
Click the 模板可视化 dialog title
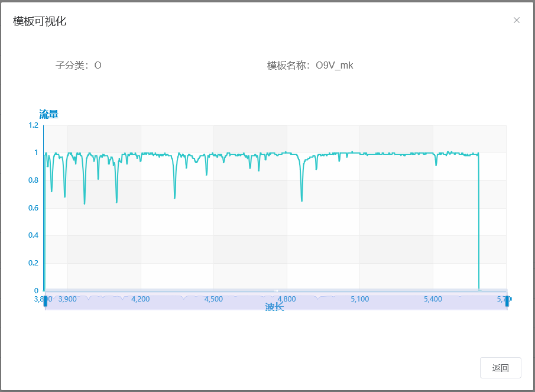tap(40, 21)
